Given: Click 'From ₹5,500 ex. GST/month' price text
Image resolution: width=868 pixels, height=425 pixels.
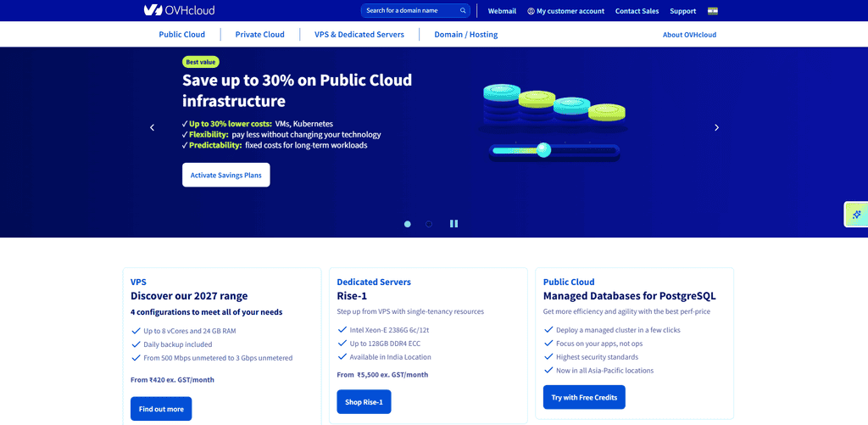Looking at the screenshot, I should click(x=382, y=375).
